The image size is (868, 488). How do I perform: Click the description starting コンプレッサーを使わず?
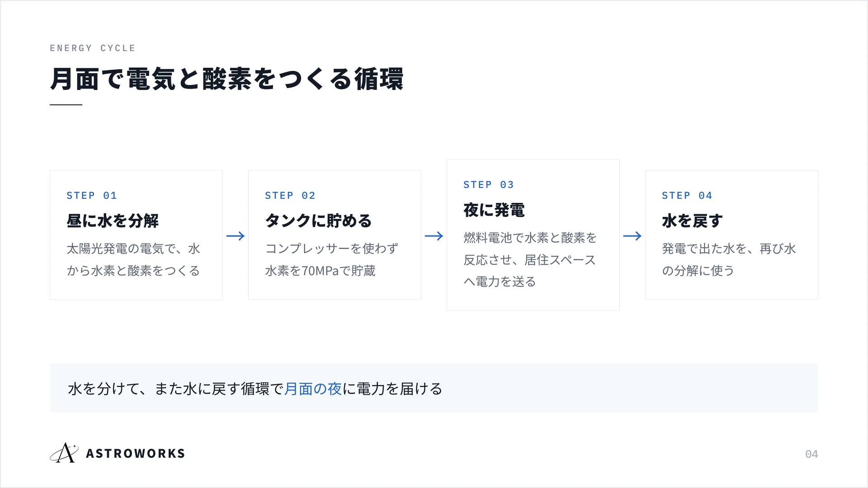coord(332,260)
